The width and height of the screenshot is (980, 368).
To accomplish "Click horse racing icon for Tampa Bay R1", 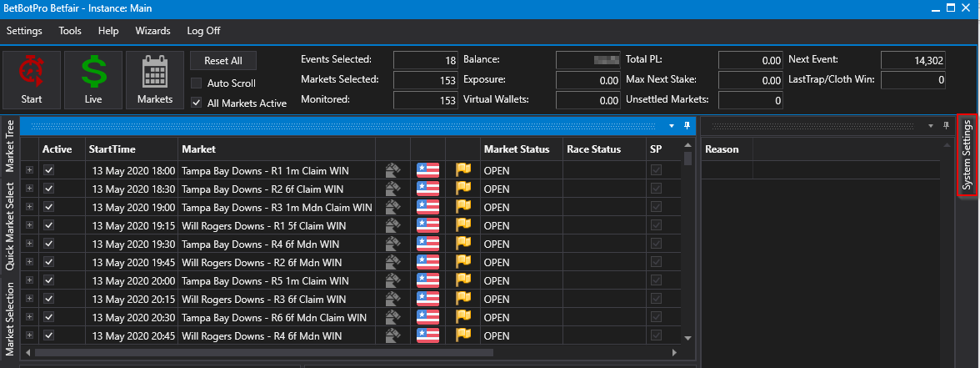I will tap(392, 170).
